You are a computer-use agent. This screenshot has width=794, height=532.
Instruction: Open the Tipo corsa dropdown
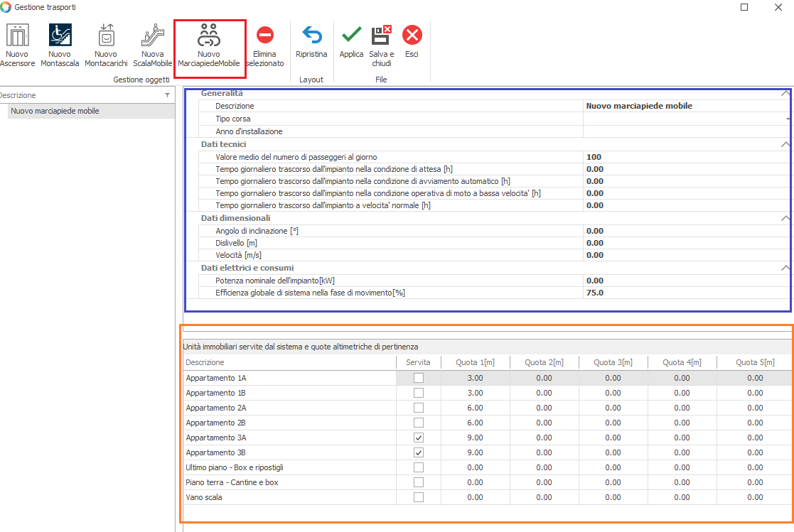tap(788, 119)
